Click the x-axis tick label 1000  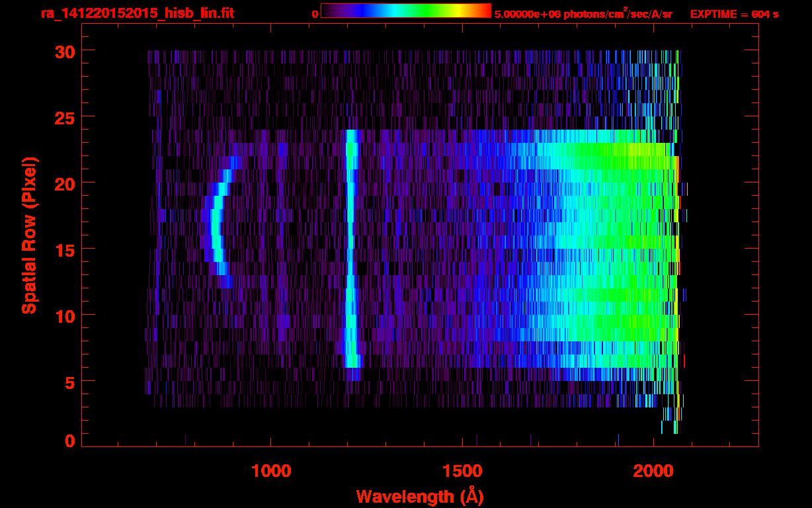click(x=271, y=470)
